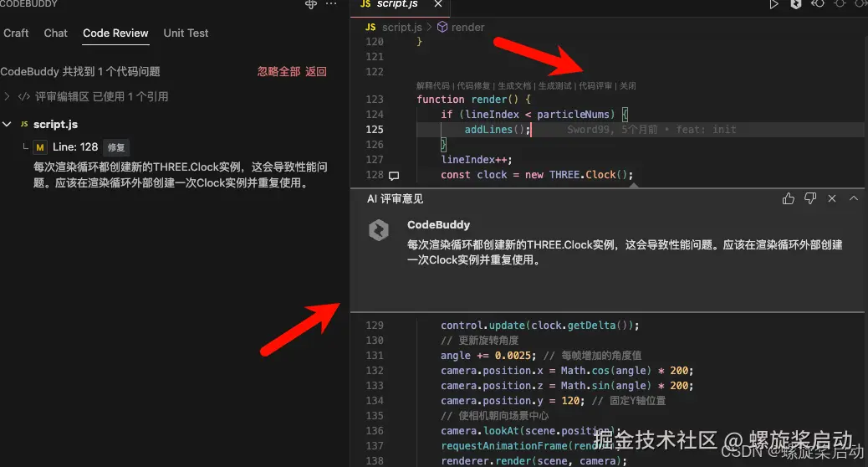Collapse the AI review panel with the chevron
Image resolution: width=868 pixels, height=467 pixels.
[x=854, y=198]
